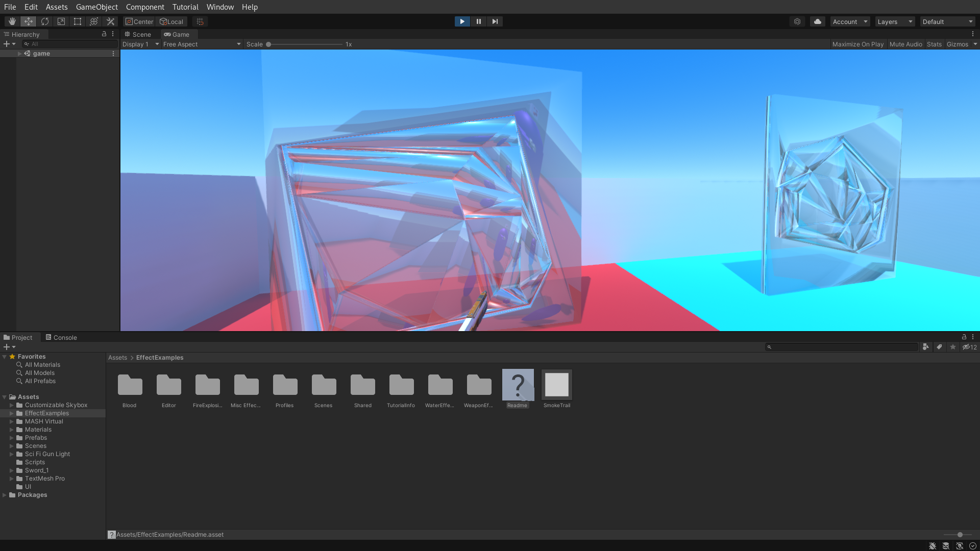Expand the EffectExamples folder in sidebar
Image resolution: width=980 pixels, height=551 pixels.
point(12,413)
